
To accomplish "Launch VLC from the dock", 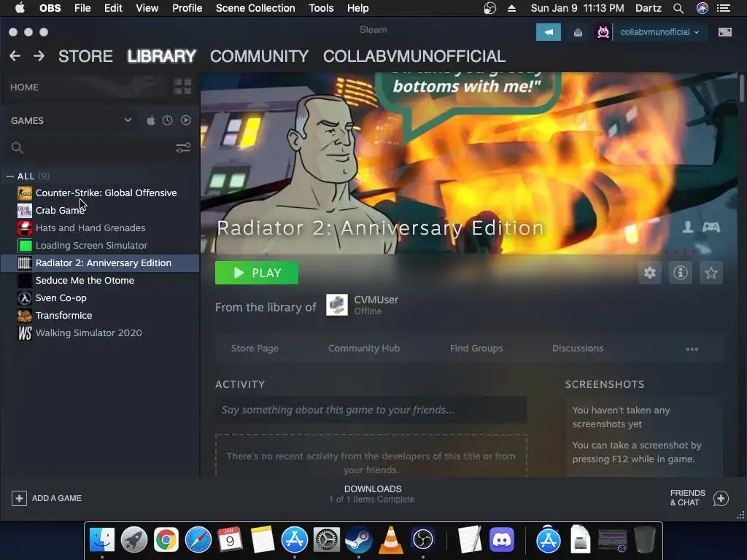I will tap(391, 540).
